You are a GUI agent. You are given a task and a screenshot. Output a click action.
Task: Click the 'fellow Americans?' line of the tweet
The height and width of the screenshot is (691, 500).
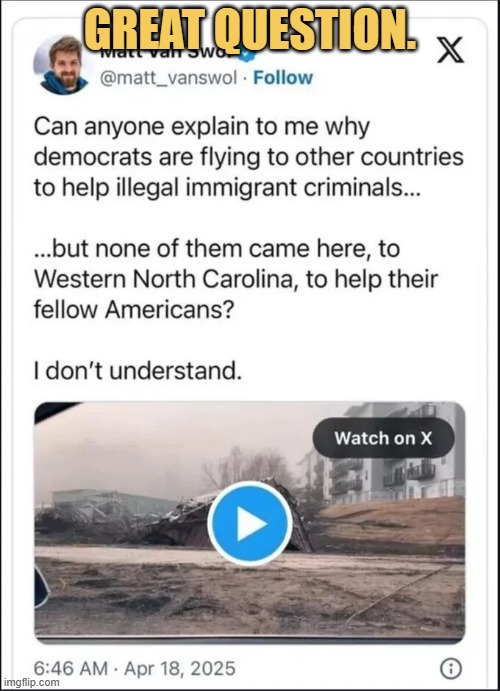[133, 309]
